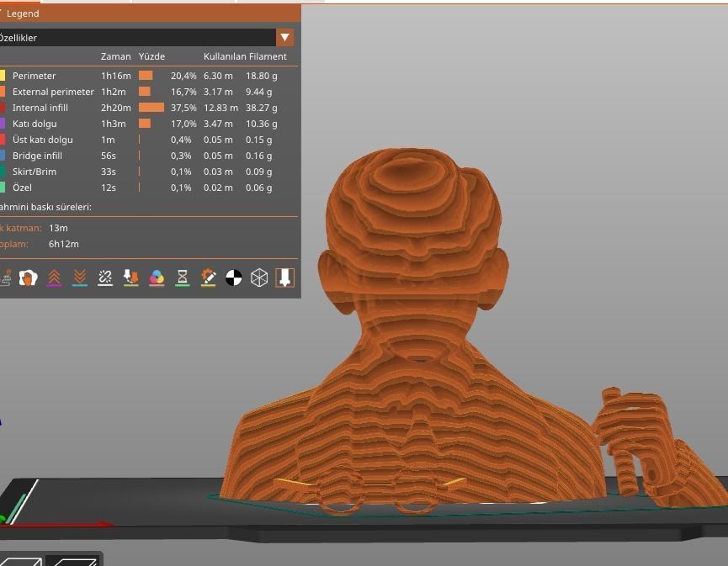Image resolution: width=728 pixels, height=566 pixels.
Task: Click Internal infill time 2h20m
Action: coord(115,108)
